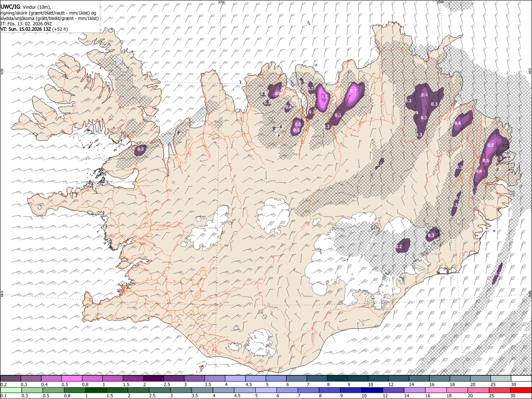The height and width of the screenshot is (399, 532).
Task: Click the "UWC/IG: Vindur (10m)," title line
Action: tap(26, 7)
